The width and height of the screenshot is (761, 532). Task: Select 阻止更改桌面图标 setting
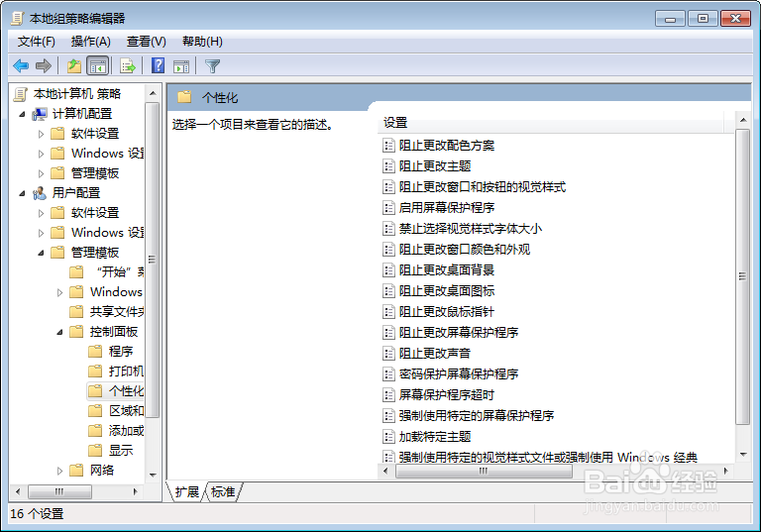(447, 290)
